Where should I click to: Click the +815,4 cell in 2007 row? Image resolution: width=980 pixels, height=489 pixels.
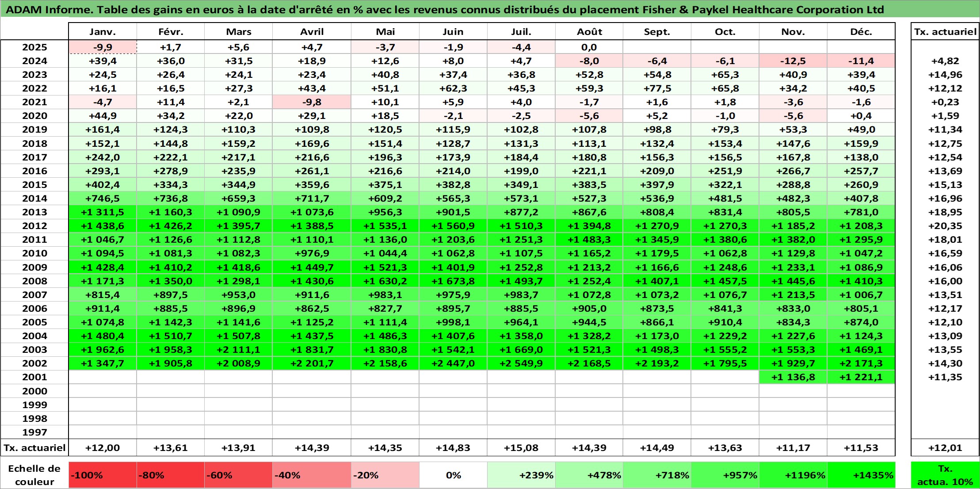point(103,295)
